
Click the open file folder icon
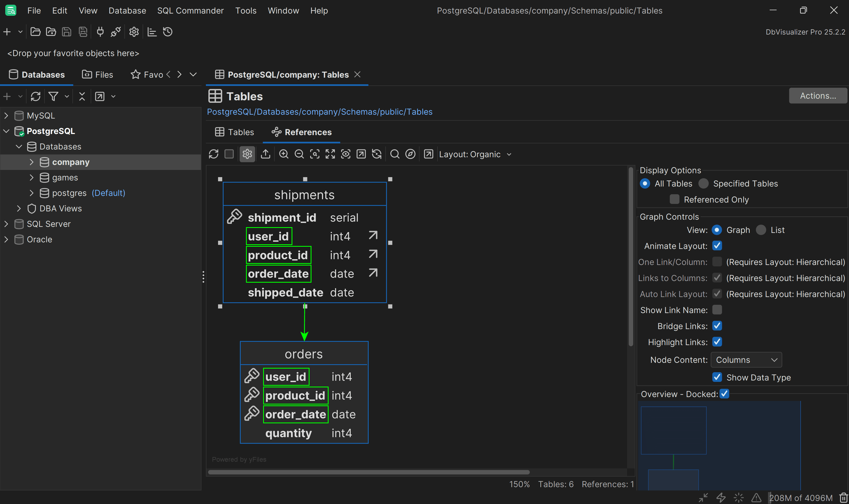[x=35, y=32]
